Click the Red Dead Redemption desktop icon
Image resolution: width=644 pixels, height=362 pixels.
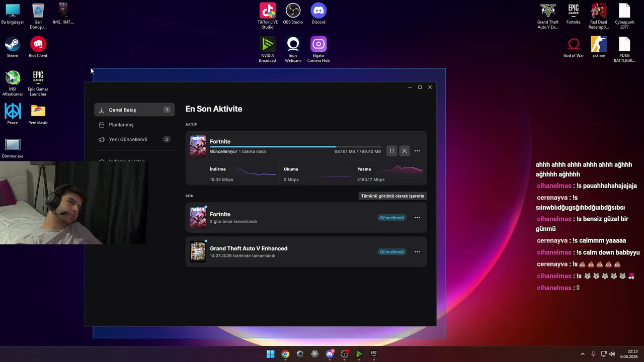[x=599, y=16]
